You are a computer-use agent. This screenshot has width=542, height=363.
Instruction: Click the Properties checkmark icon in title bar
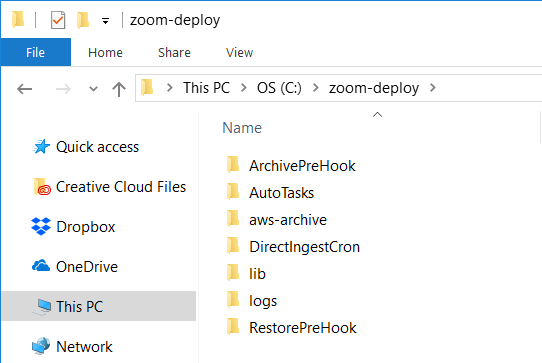pos(58,20)
